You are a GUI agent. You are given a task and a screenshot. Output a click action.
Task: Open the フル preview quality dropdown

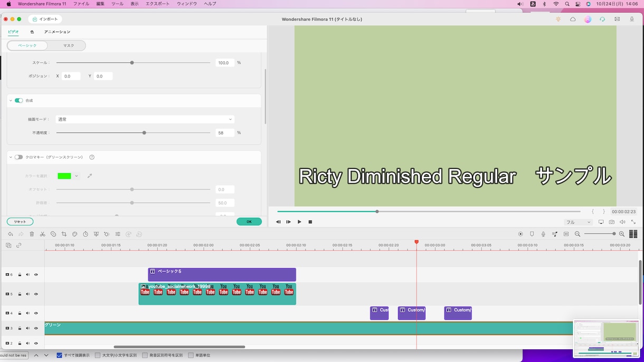[x=578, y=222]
